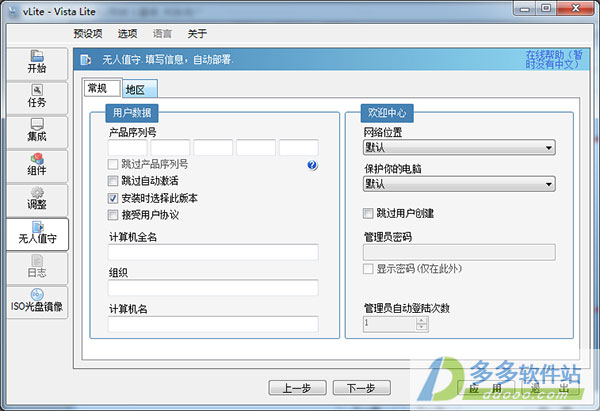This screenshot has width=600, height=411.
Task: Open the 预设项 menu
Action: 88,34
